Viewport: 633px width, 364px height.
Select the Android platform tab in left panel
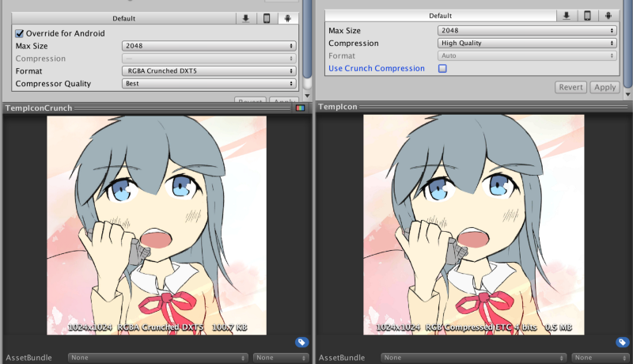pos(287,18)
